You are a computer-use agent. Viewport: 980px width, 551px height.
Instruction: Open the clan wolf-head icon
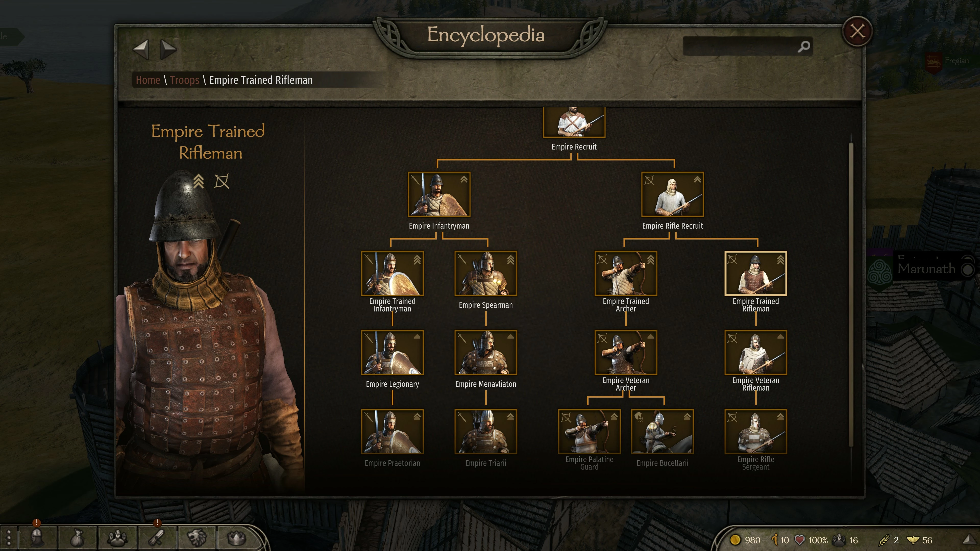[x=197, y=537]
